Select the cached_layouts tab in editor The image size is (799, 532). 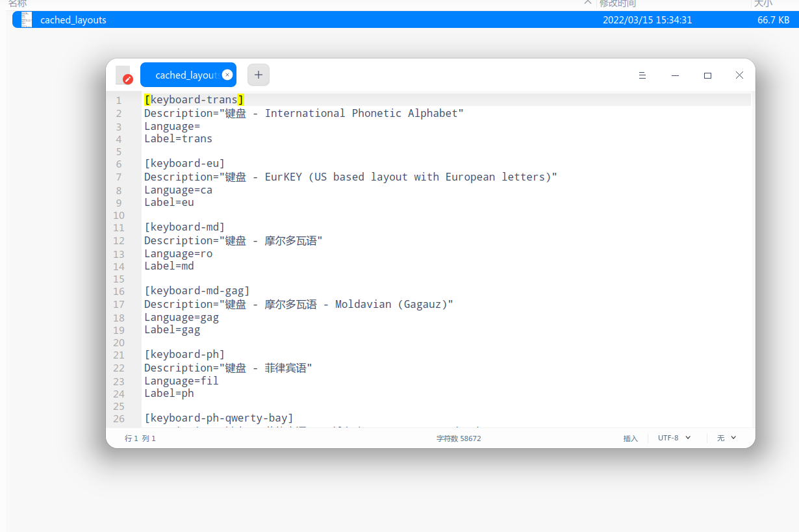(x=188, y=75)
